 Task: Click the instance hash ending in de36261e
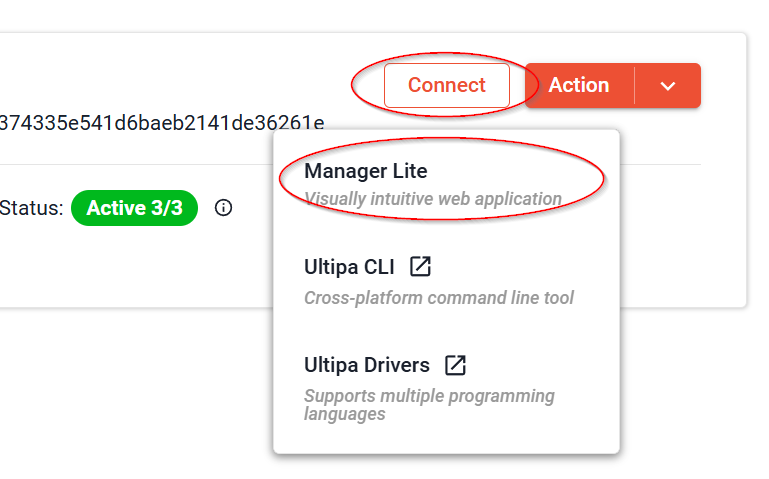(x=160, y=123)
